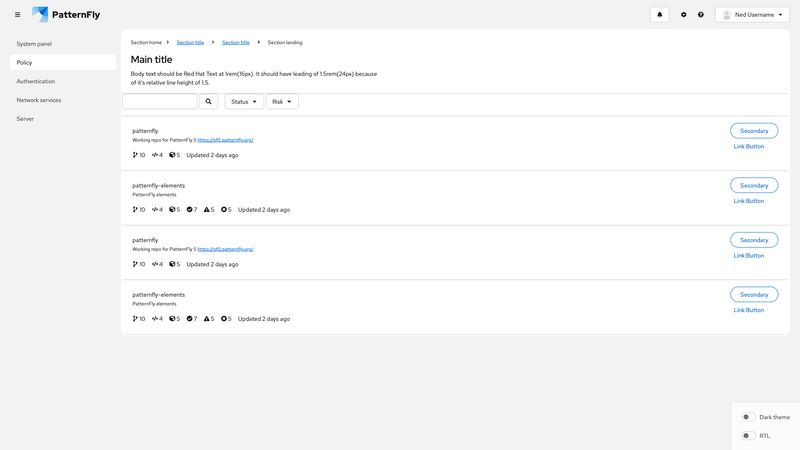Open settings gear icon

[x=684, y=15]
